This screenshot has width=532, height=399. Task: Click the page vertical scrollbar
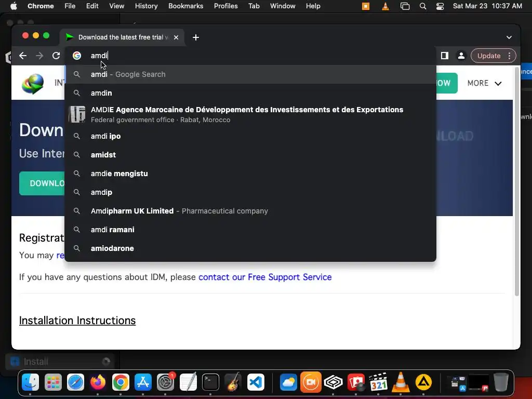point(517,181)
